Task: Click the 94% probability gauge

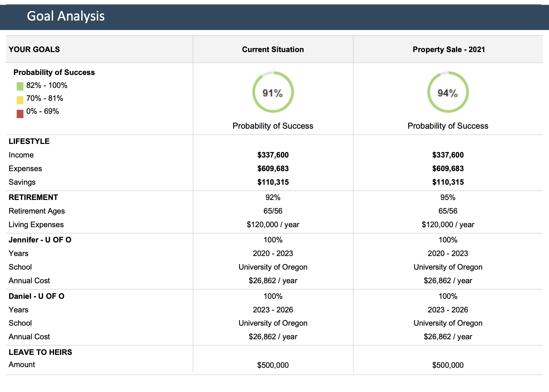Action: [448, 93]
